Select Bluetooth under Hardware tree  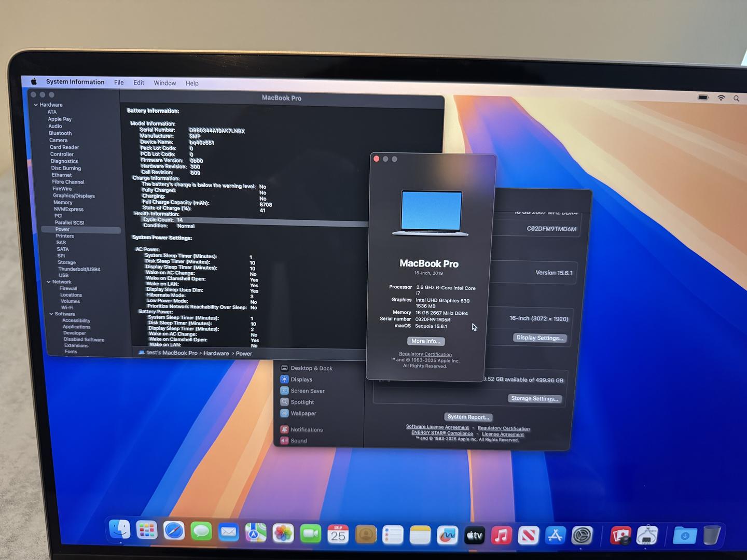[60, 133]
